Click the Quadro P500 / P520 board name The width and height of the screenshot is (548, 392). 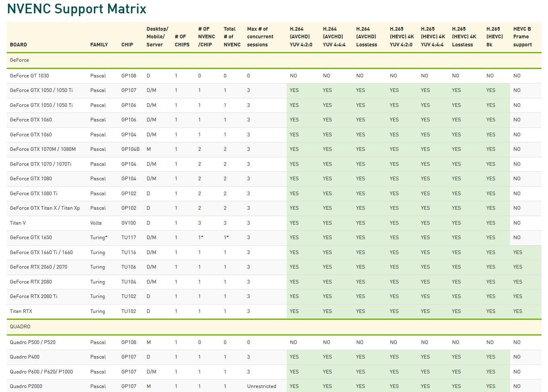click(x=33, y=342)
